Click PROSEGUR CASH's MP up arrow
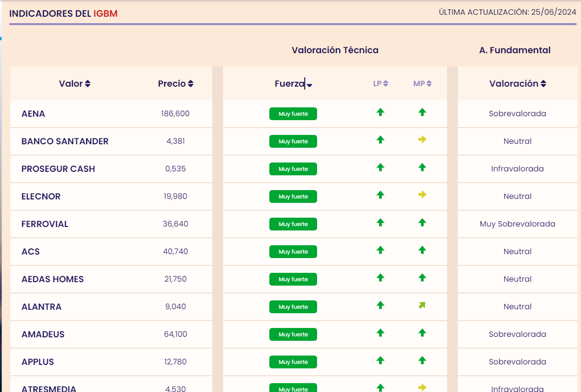The width and height of the screenshot is (581, 392). pos(422,167)
